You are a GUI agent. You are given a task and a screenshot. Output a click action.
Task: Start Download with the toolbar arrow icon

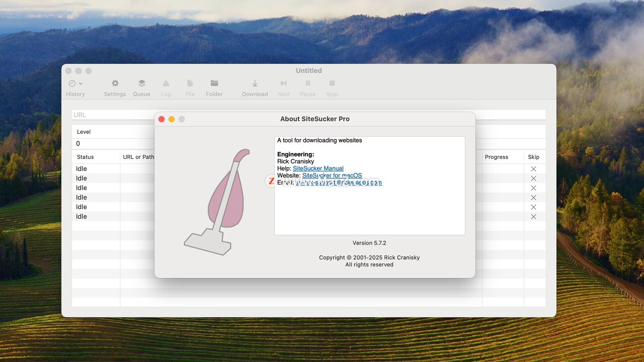255,83
